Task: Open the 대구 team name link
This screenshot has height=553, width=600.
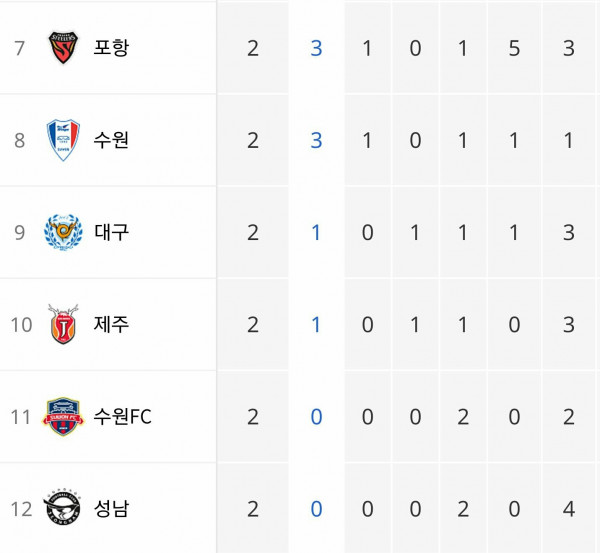Action: (111, 232)
